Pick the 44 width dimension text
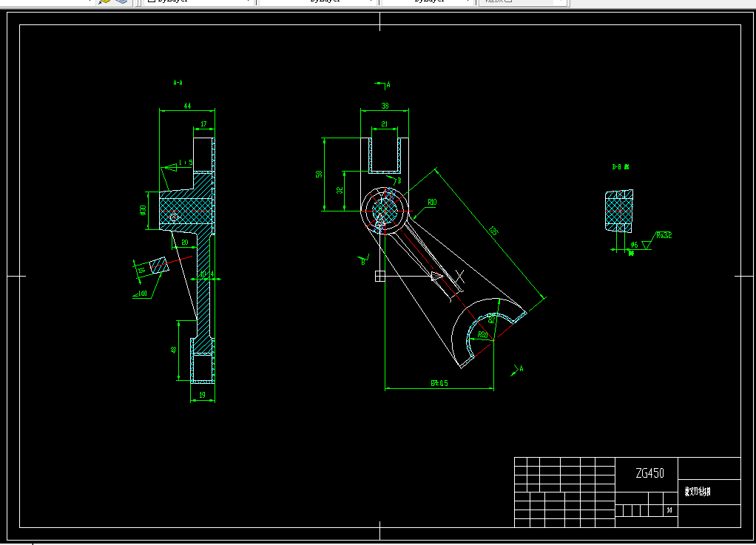Image resolution: width=756 pixels, height=545 pixels. pyautogui.click(x=187, y=106)
